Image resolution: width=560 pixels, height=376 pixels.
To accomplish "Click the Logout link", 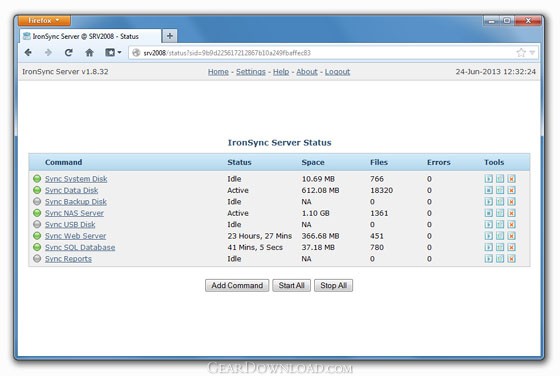I will tap(338, 72).
